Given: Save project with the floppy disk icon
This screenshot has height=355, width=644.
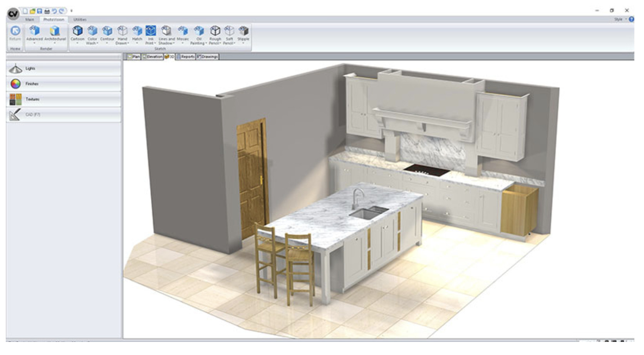Looking at the screenshot, I should pos(39,11).
